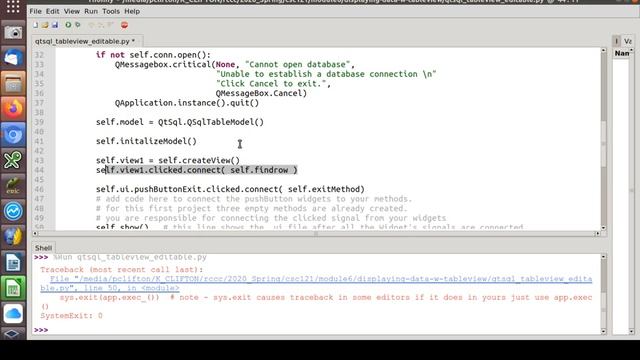Open the blue system monitor dock icon
640x360 pixels.
pyautogui.click(x=13, y=211)
